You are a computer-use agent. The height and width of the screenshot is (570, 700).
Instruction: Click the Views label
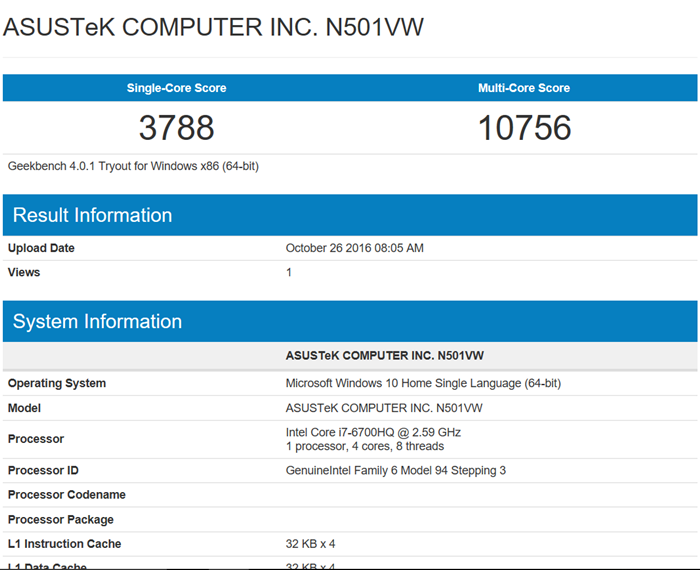(x=24, y=272)
